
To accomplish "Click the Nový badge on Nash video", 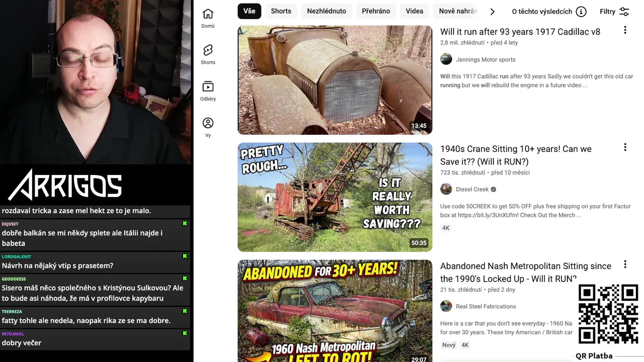I will pyautogui.click(x=449, y=345).
